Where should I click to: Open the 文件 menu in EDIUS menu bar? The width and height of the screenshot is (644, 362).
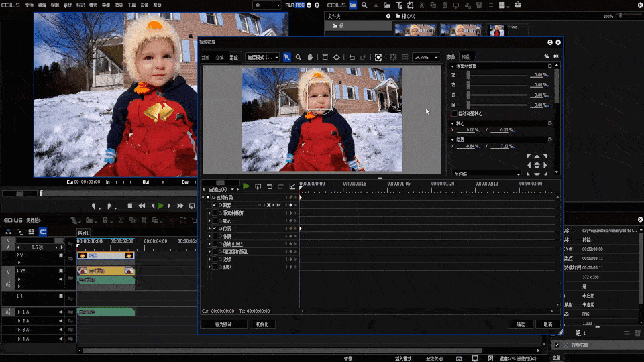[x=29, y=5]
